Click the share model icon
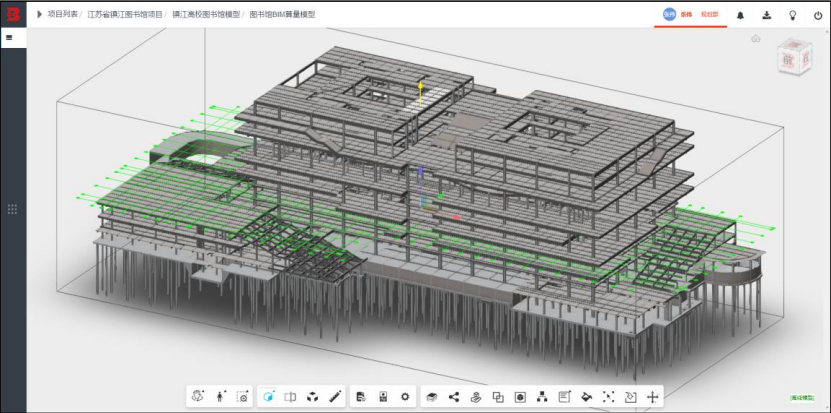The height and width of the screenshot is (413, 831). (x=454, y=397)
